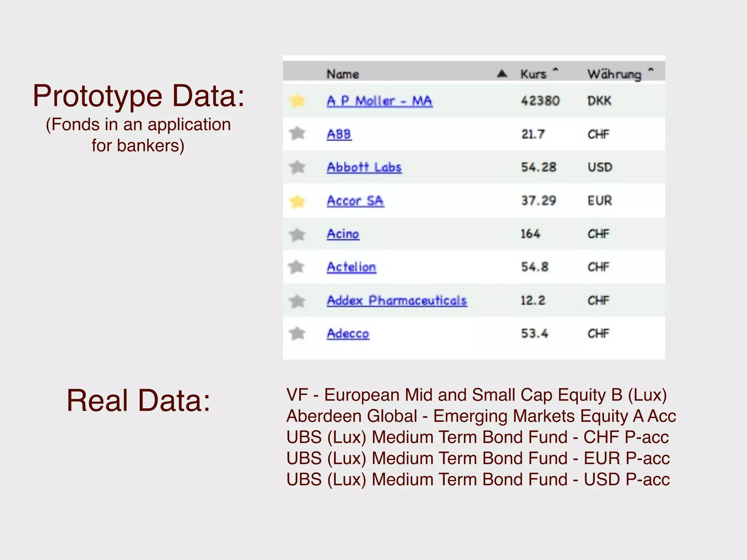Image resolution: width=747 pixels, height=560 pixels.
Task: Select the EUR currency cell
Action: [600, 201]
